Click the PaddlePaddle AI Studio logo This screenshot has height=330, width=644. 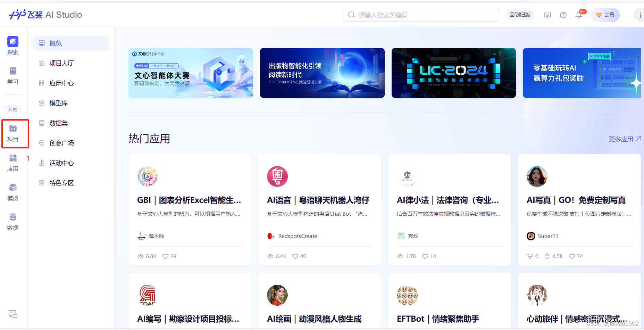[x=45, y=15]
